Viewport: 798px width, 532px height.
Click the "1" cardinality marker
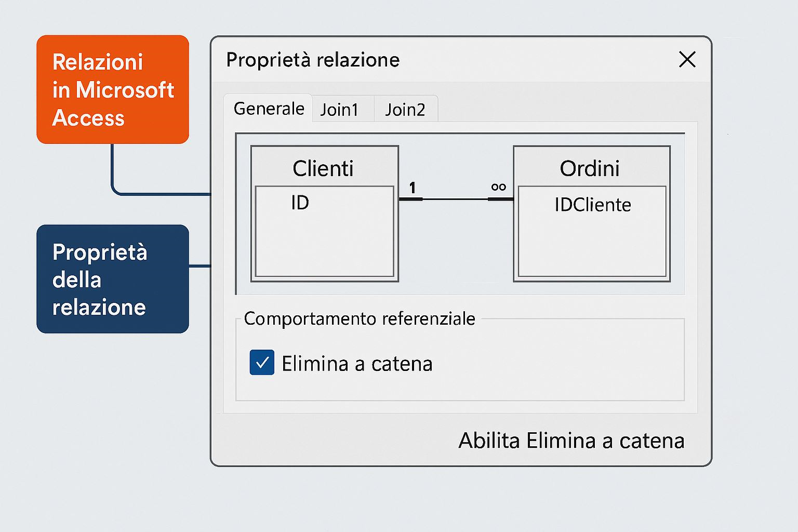[413, 188]
